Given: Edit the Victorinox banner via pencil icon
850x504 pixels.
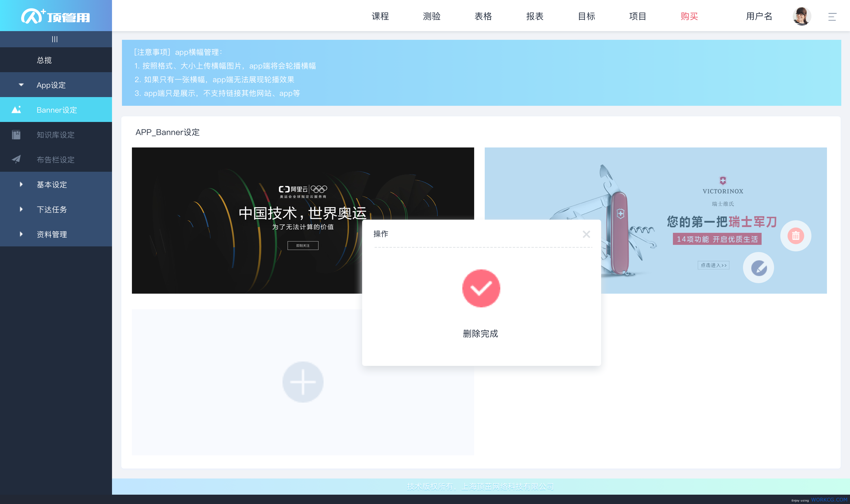Looking at the screenshot, I should [759, 268].
